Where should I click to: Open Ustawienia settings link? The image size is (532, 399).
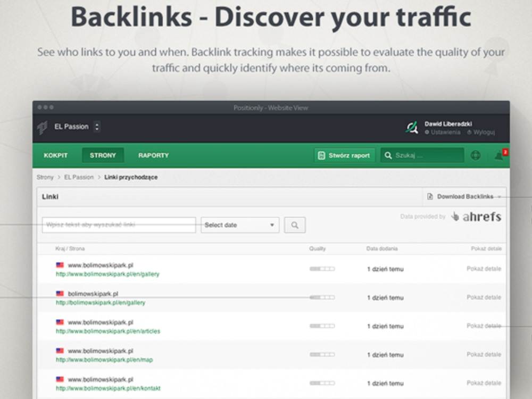(443, 132)
